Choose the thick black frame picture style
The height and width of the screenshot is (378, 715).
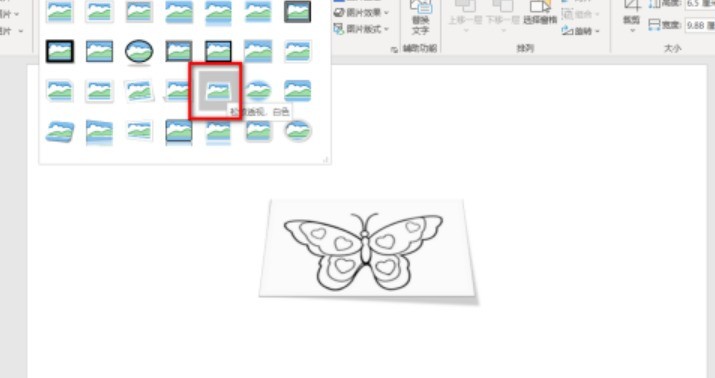pos(60,51)
